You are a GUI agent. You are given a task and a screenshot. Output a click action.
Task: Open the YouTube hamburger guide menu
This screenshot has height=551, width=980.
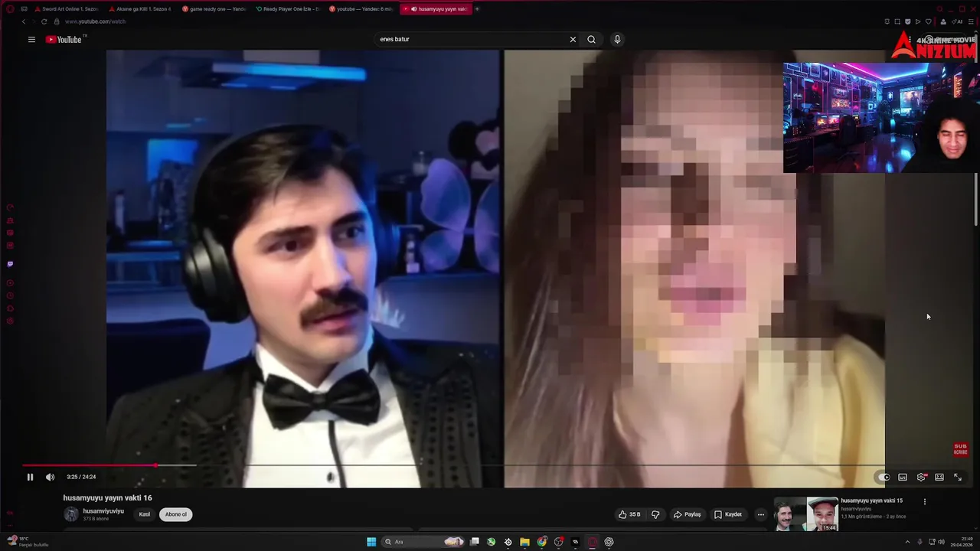point(31,39)
